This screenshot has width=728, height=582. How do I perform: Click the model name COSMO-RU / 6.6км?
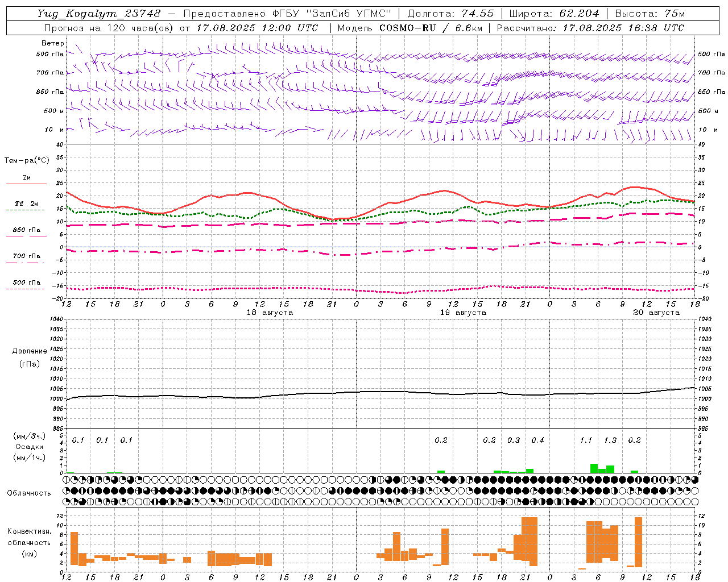click(431, 28)
